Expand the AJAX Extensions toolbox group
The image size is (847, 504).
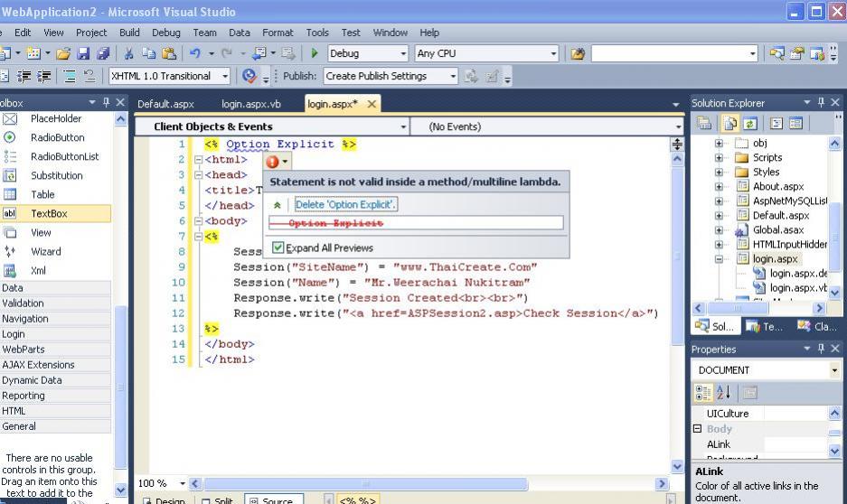(x=56, y=365)
